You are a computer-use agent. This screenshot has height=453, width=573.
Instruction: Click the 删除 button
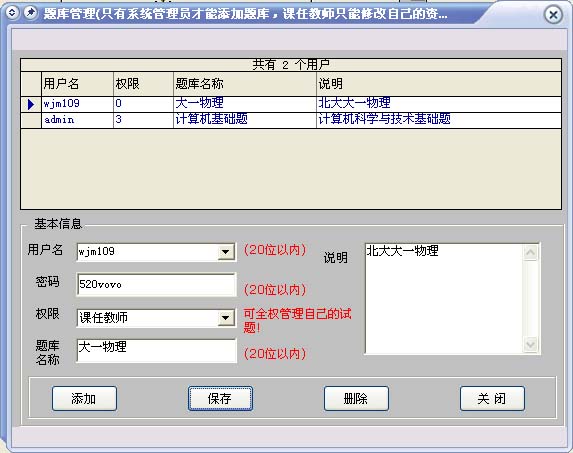click(356, 399)
